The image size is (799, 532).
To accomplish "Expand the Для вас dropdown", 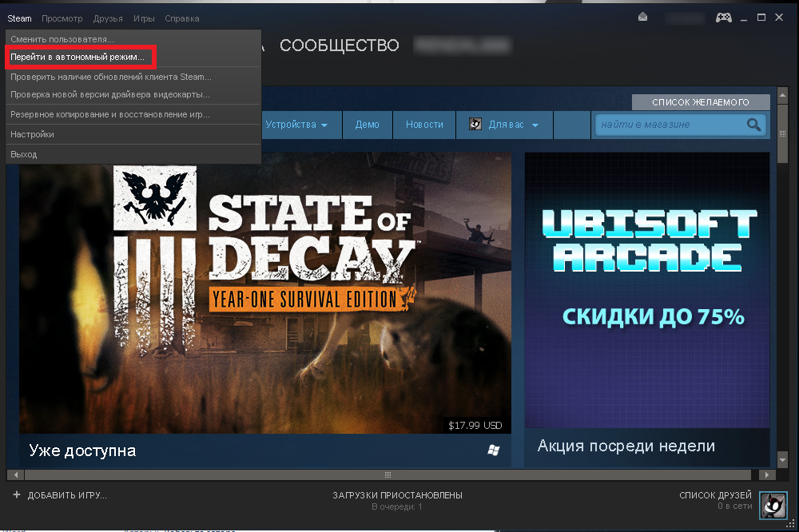I will 504,125.
